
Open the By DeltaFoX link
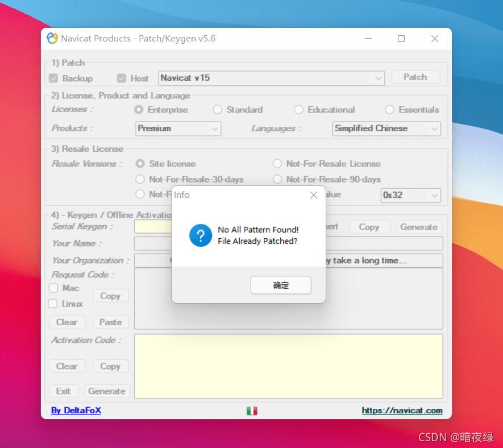click(x=76, y=410)
